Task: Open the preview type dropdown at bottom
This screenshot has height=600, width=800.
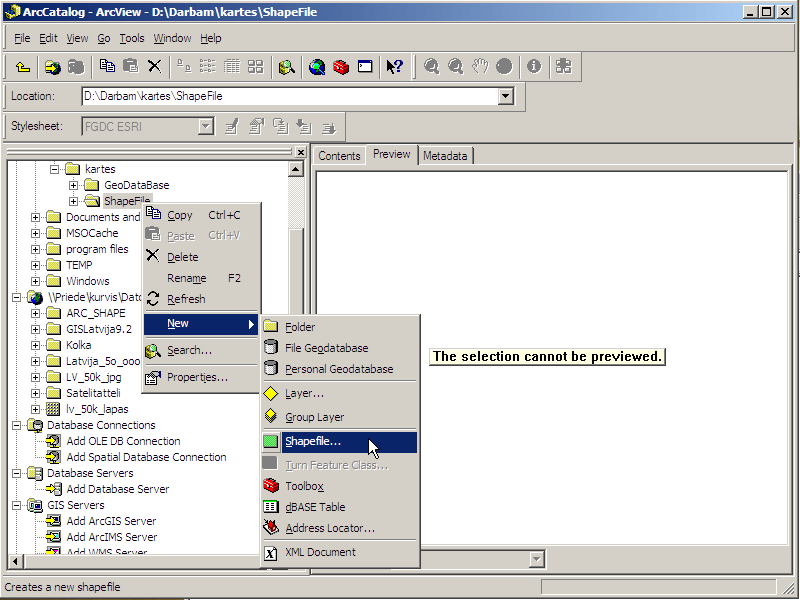Action: 536,560
